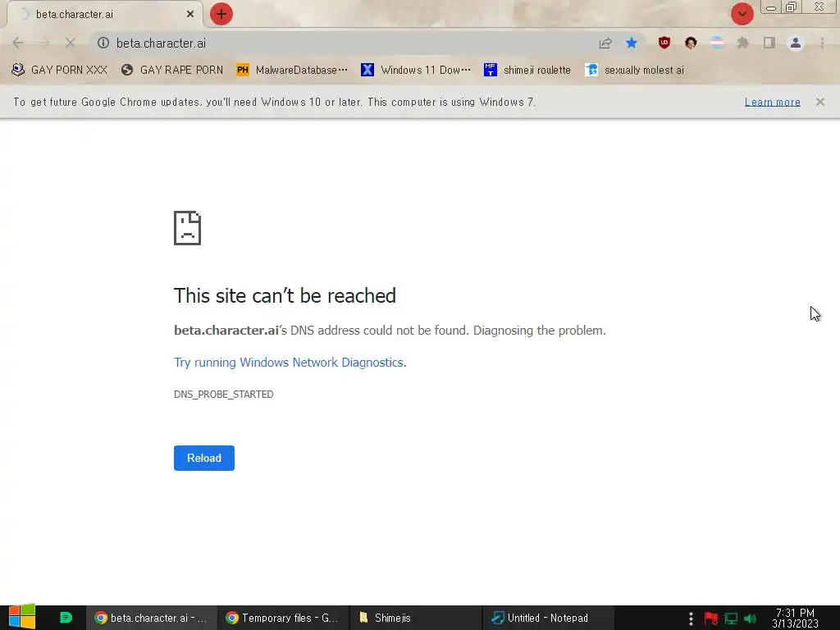Click the Windows 11 bookmark X favicon
The height and width of the screenshot is (630, 840).
(x=367, y=70)
